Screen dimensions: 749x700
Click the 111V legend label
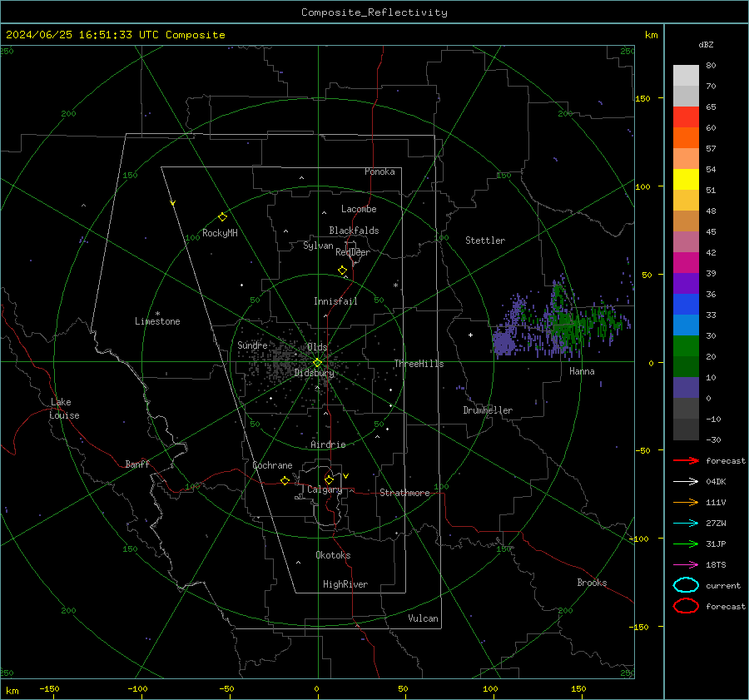[x=716, y=502]
